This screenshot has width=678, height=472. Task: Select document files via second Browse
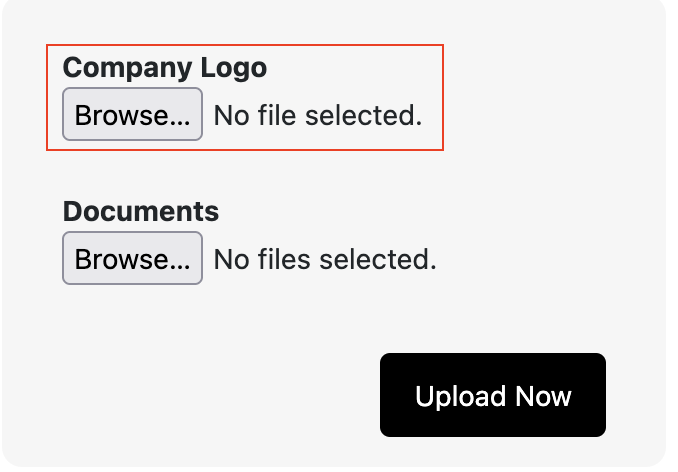[x=132, y=259]
